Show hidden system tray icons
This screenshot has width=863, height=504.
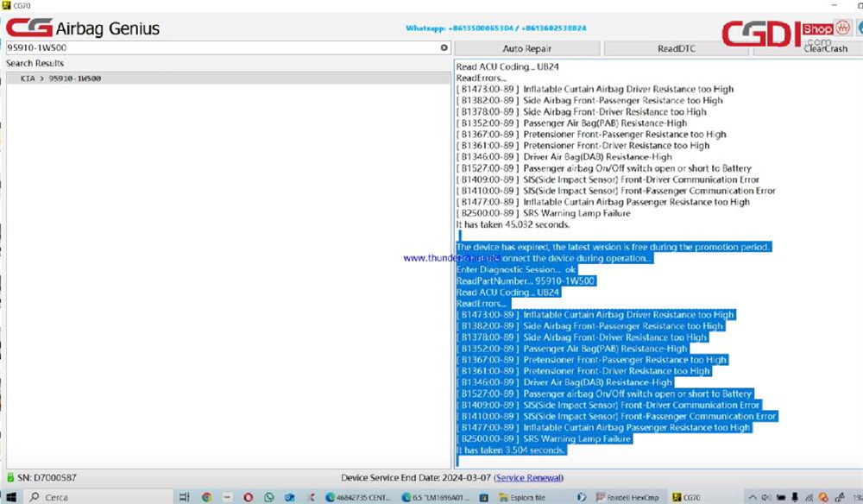[753, 497]
